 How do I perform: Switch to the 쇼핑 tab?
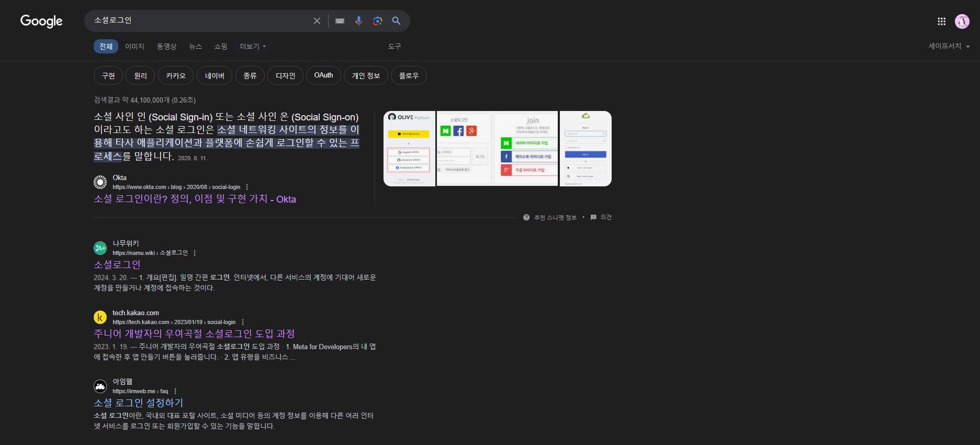pos(221,47)
